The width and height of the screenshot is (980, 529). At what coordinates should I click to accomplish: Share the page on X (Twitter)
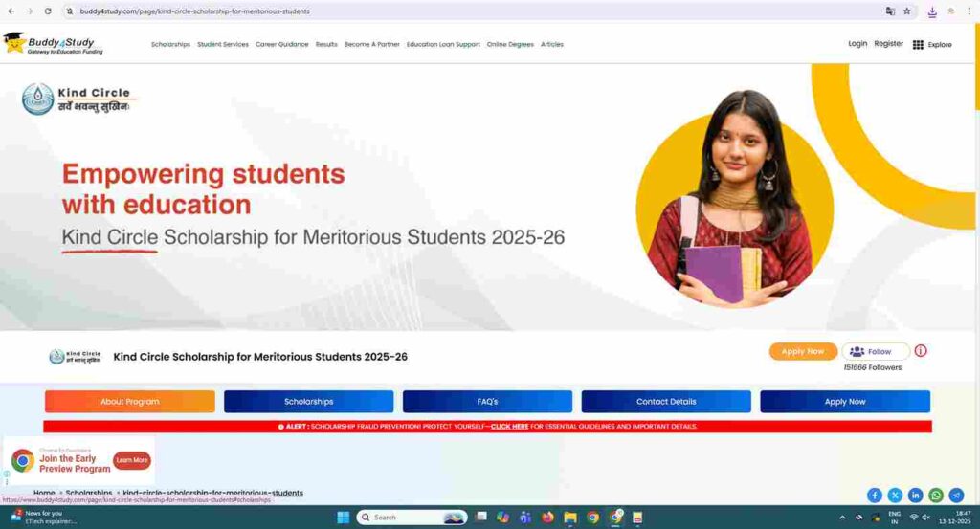tap(895, 496)
